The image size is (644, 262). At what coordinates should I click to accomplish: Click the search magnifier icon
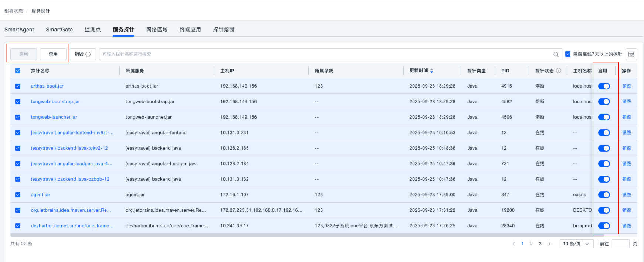(556, 54)
